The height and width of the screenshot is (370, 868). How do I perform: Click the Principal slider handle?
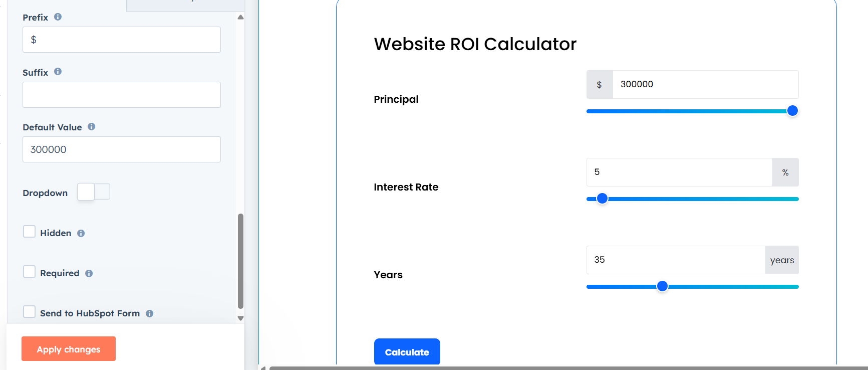pyautogui.click(x=792, y=111)
